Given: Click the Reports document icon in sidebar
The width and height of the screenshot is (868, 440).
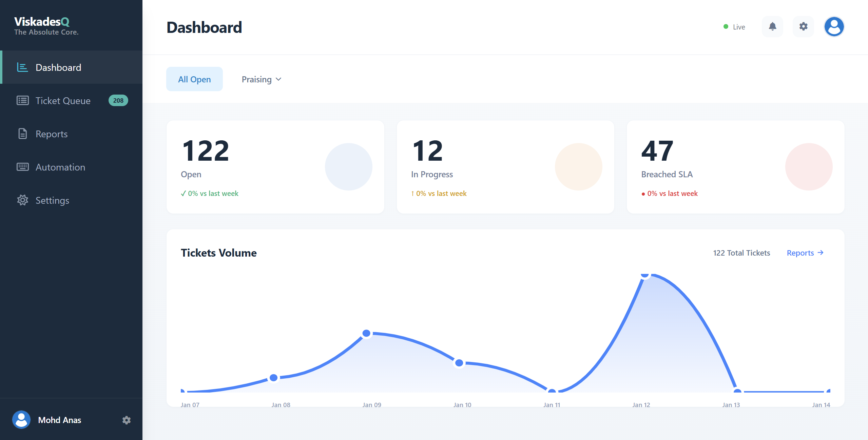Looking at the screenshot, I should [22, 134].
